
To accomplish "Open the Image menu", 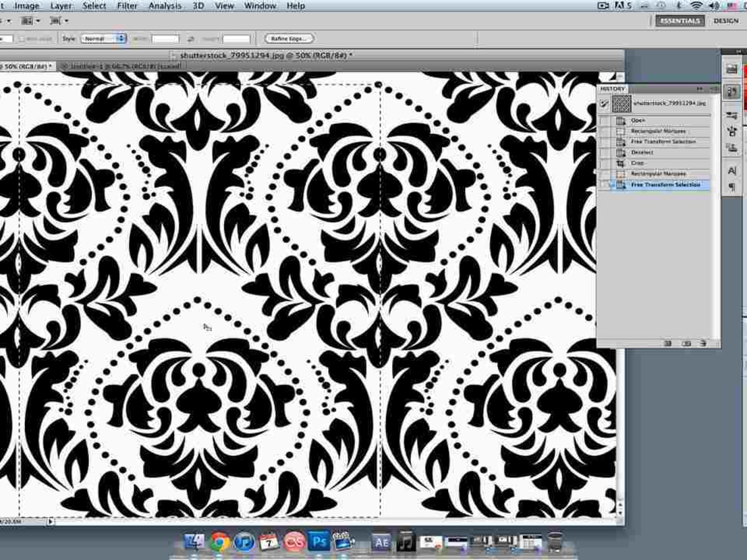I will (27, 6).
